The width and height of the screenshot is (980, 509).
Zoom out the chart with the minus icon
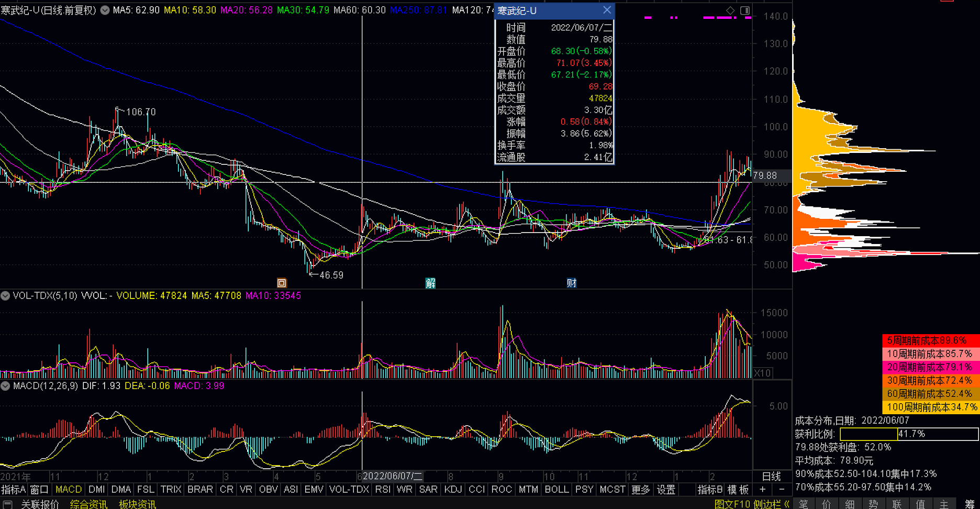[x=782, y=489]
